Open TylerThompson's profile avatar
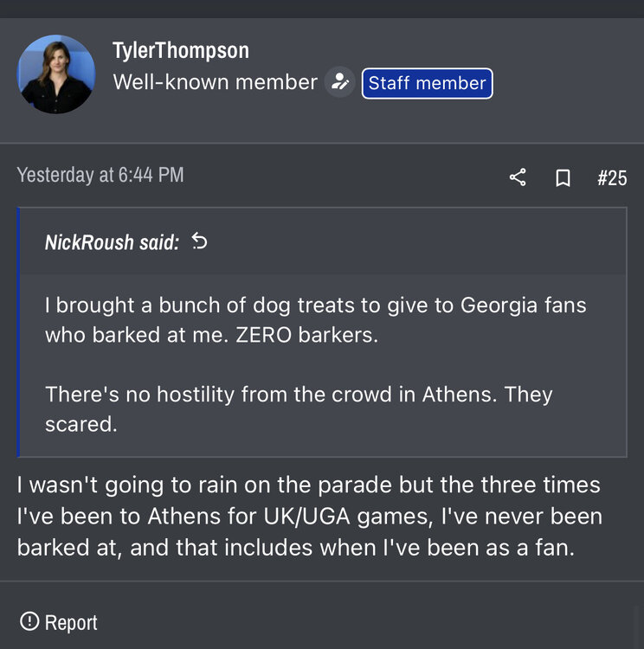 tap(56, 74)
